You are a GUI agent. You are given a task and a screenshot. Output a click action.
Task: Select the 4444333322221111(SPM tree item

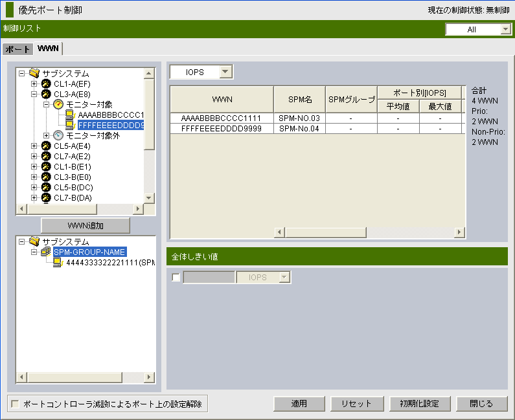click(x=110, y=263)
